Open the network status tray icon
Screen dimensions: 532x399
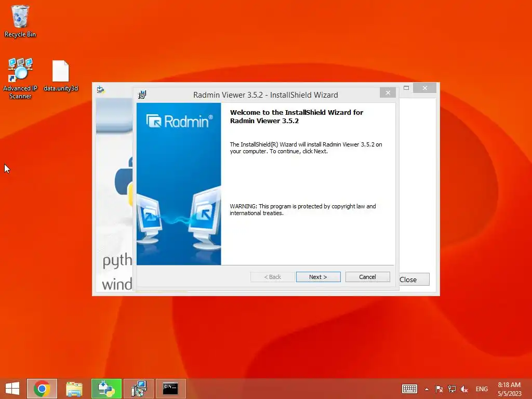451,389
